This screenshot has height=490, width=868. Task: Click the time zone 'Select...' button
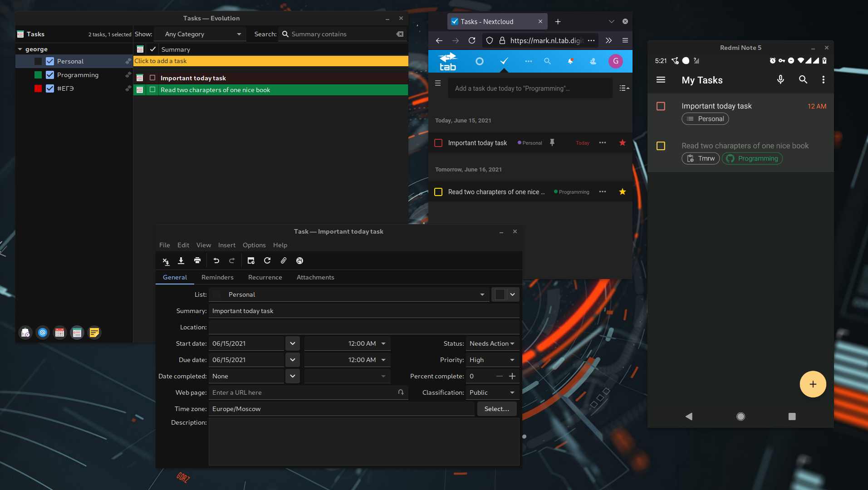[x=496, y=408]
